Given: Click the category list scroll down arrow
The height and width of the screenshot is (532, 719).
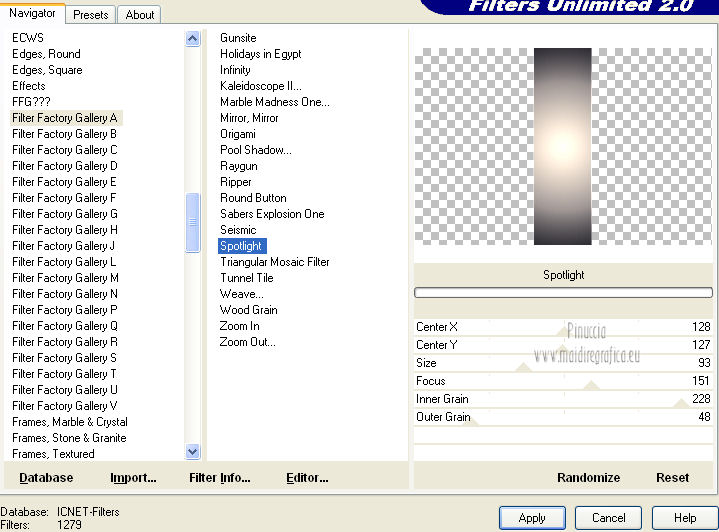Looking at the screenshot, I should point(193,452).
